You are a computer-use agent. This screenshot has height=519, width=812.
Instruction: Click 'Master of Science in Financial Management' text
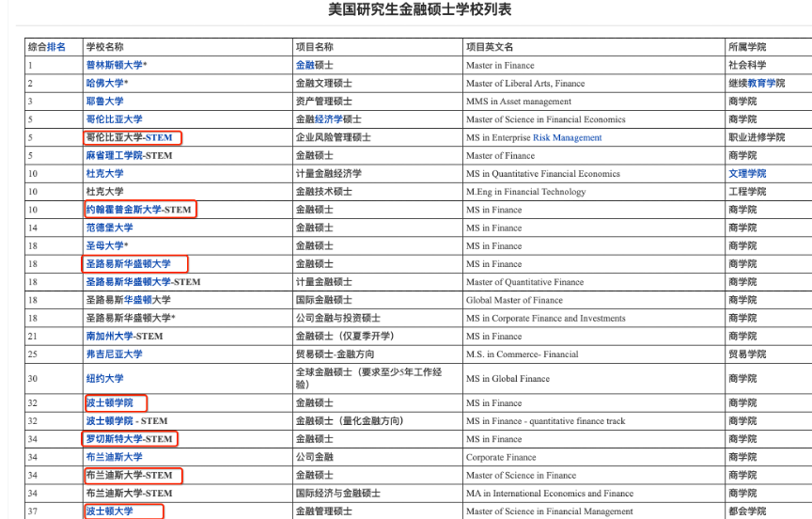[550, 511]
